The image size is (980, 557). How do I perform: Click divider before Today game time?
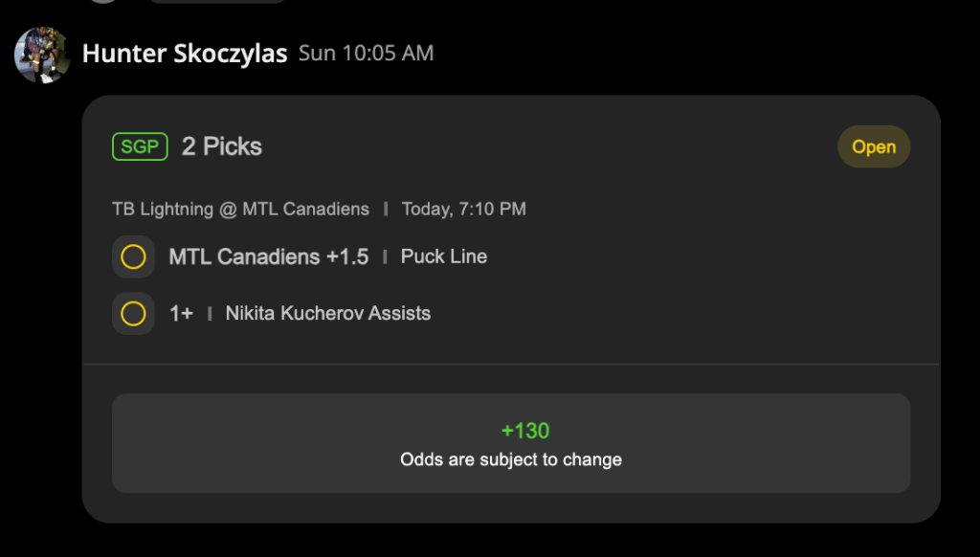386,209
